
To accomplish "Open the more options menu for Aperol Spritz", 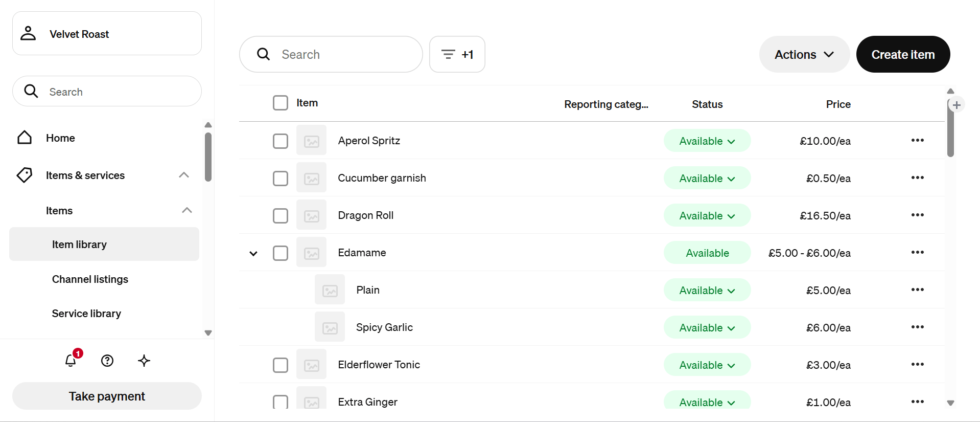I will tap(918, 140).
